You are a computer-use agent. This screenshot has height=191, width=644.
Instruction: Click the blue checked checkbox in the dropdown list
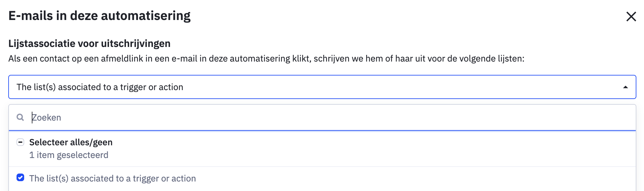21,178
